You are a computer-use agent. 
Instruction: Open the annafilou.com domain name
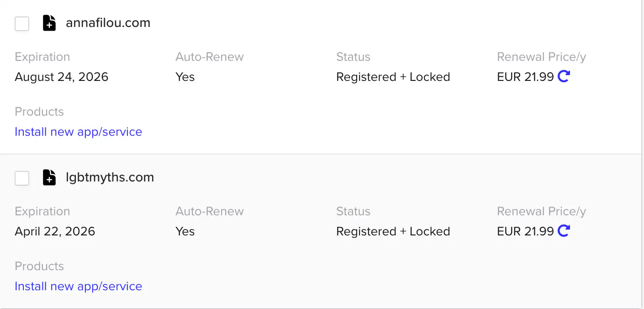108,23
